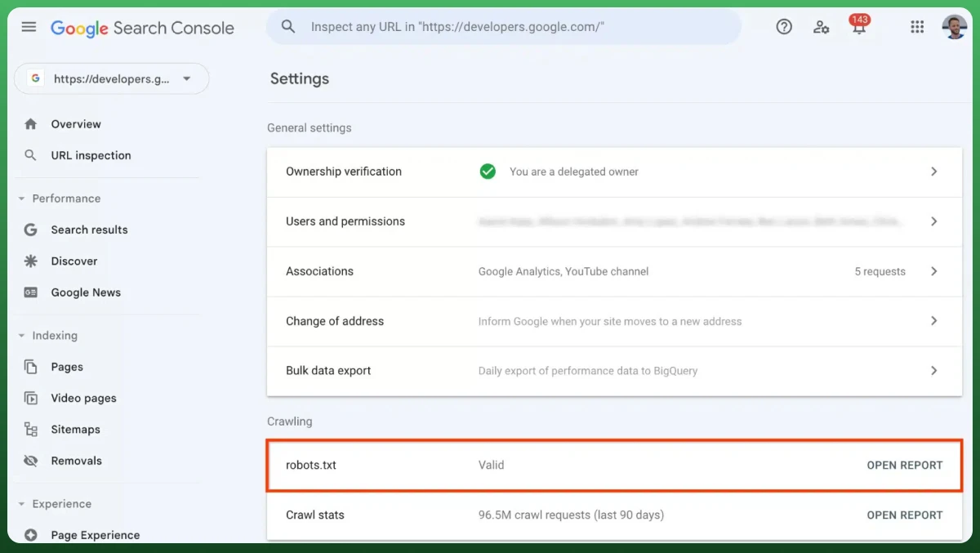Click 'Valid' status in robots.txt row
980x553 pixels.
tap(491, 466)
